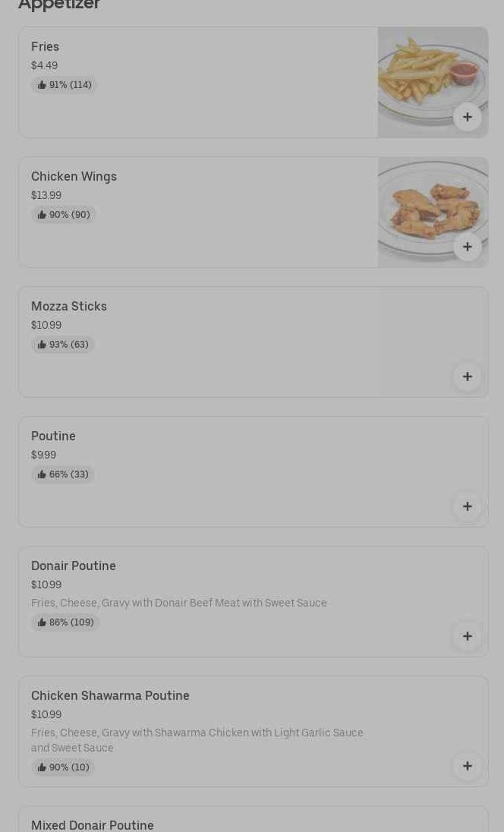
Task: Add Chicken Shawarma Poutine to cart
Action: pos(467,766)
